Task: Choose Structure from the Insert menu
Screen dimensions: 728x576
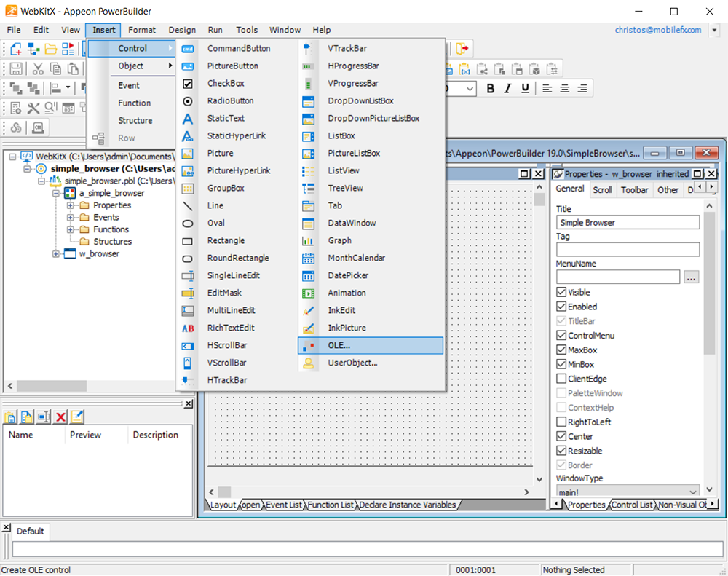Action: [135, 121]
